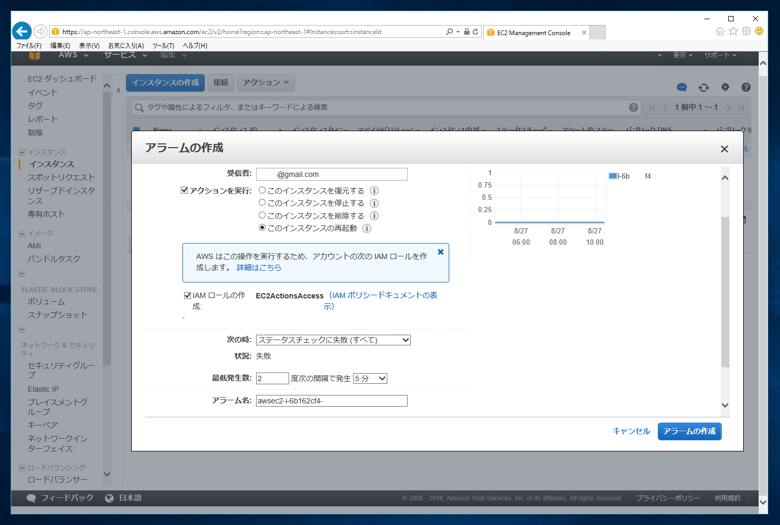The height and width of the screenshot is (525, 780).
Task: Click the インスタンスの作成 button
Action: click(165, 83)
